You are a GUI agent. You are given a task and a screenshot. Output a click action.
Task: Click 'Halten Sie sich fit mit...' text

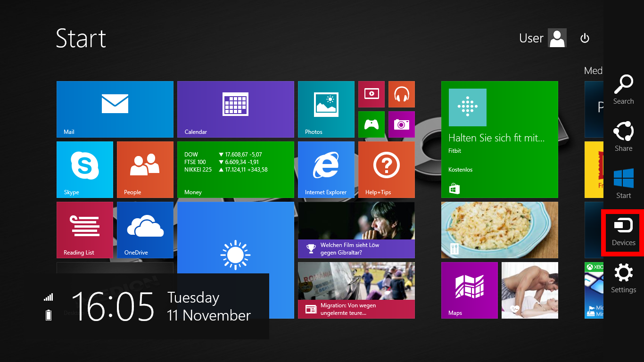496,138
